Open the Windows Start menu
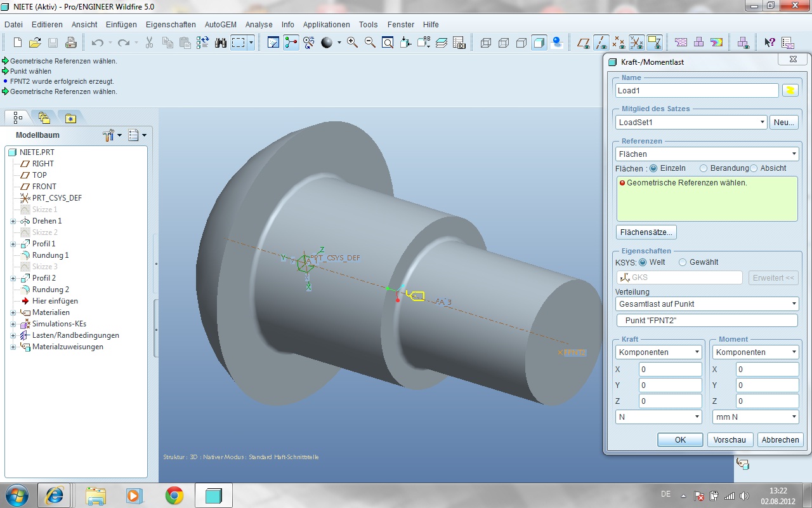The height and width of the screenshot is (508, 812). pyautogui.click(x=16, y=495)
